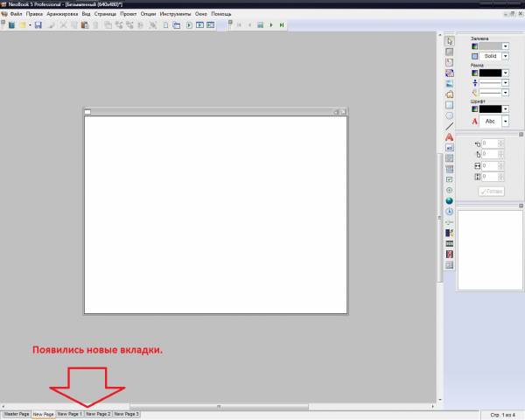The image size is (525, 420).
Task: Open the Solid fill pattern dropdown
Action: 506,56
